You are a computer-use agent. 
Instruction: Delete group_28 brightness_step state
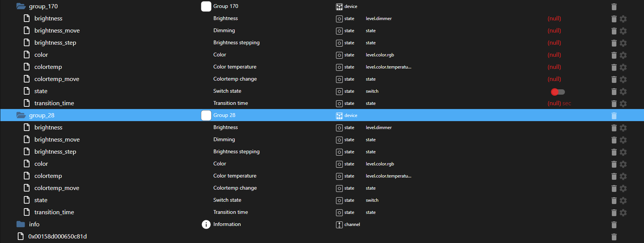[x=614, y=152]
